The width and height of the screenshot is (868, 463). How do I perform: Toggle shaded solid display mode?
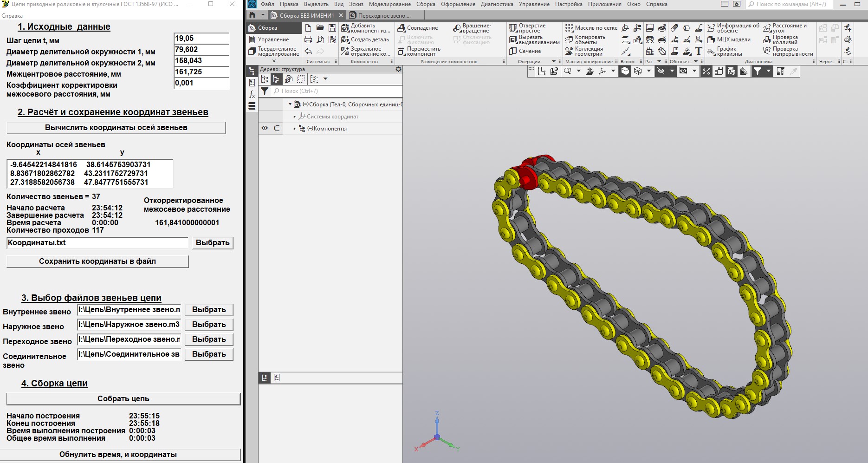coord(625,71)
